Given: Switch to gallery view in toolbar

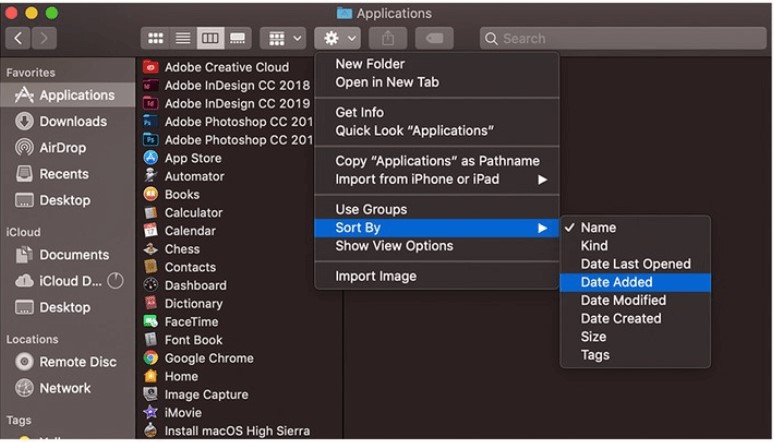Looking at the screenshot, I should pos(238,39).
